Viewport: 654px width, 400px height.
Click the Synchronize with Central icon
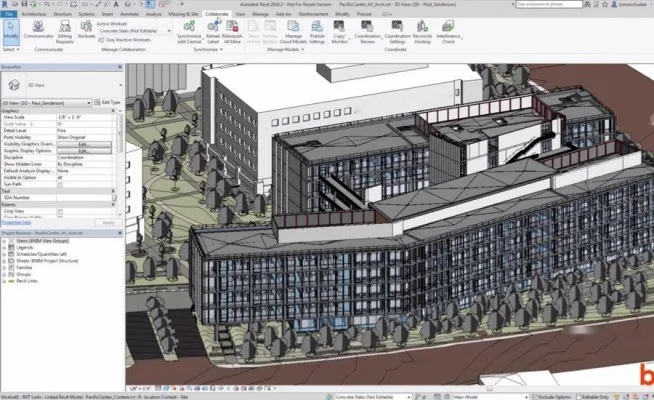(189, 27)
